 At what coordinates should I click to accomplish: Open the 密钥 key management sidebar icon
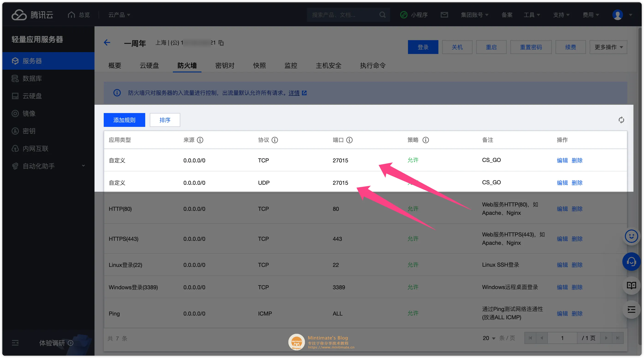15,131
